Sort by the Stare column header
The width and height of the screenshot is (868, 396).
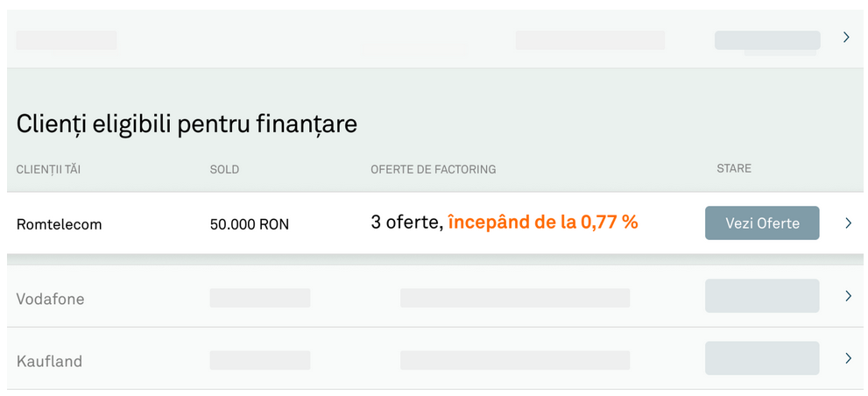734,168
